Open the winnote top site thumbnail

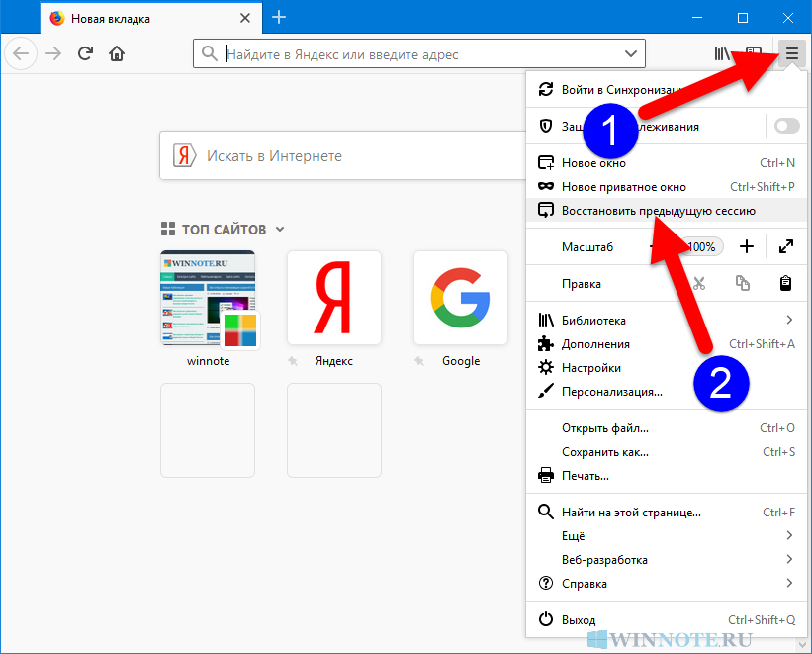[x=208, y=298]
